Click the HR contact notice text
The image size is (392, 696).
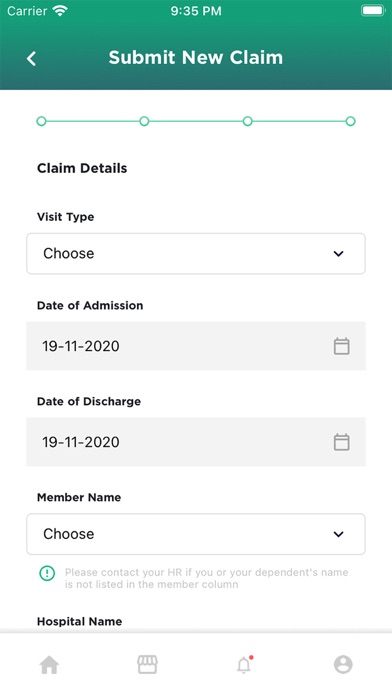tap(206, 578)
